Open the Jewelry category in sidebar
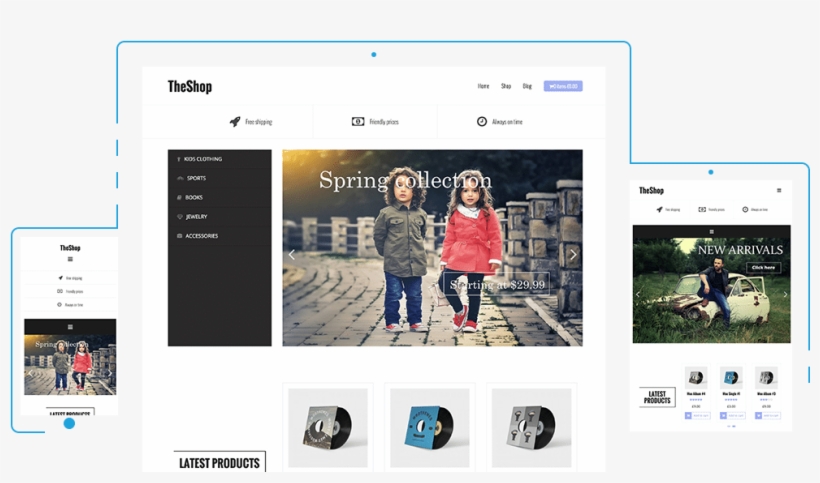The image size is (820, 483). click(220, 216)
